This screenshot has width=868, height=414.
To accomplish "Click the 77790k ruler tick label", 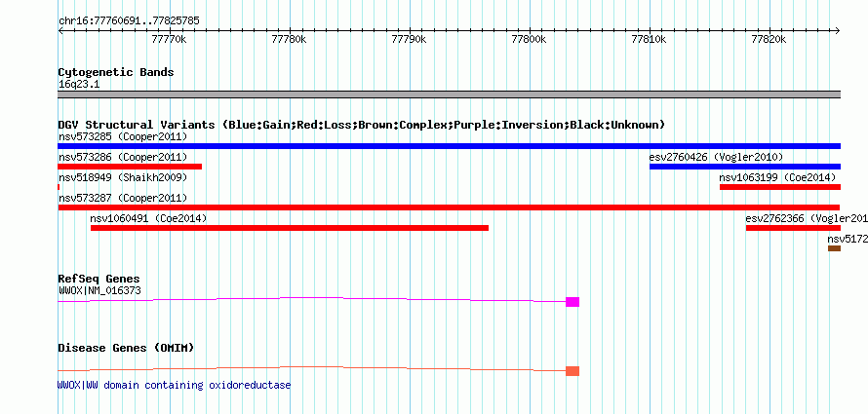I will tap(409, 39).
